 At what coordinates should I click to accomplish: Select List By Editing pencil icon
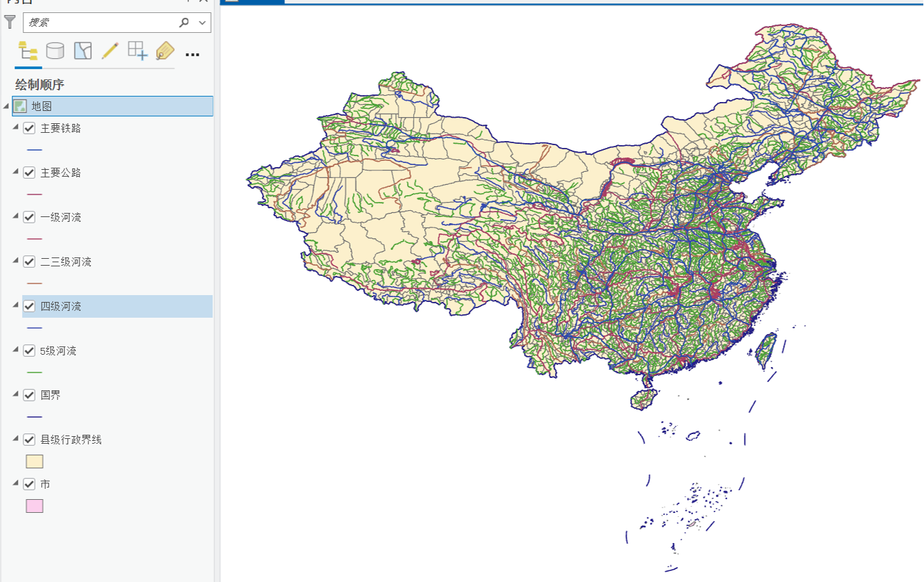coord(110,51)
